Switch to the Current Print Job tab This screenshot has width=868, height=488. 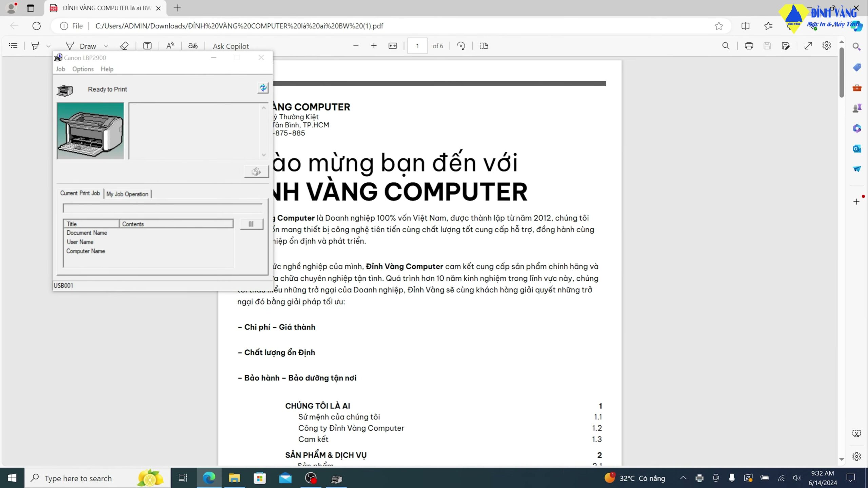tap(80, 193)
